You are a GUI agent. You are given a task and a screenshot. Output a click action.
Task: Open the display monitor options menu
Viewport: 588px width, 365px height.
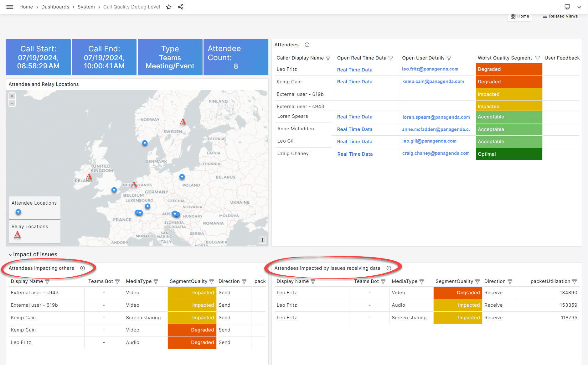567,7
